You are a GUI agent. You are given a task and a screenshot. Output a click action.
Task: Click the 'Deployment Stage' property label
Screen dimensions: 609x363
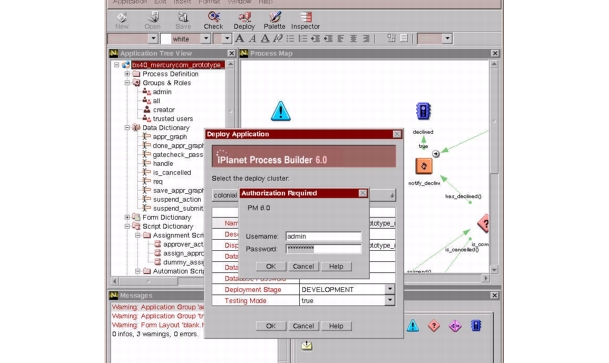(252, 289)
